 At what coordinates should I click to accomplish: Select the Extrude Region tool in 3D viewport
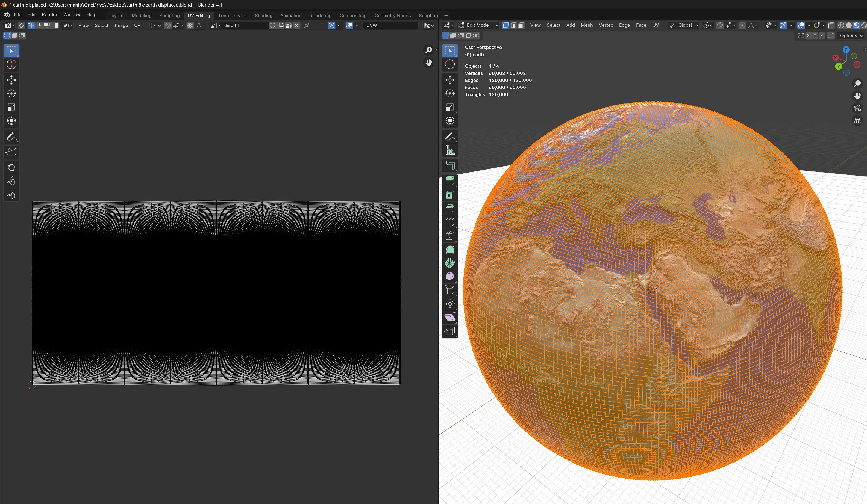(x=450, y=181)
